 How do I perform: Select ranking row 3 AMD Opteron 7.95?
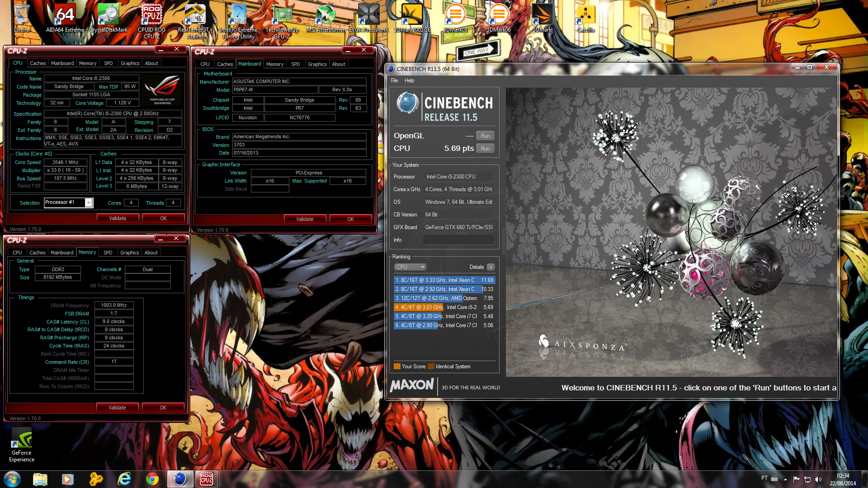coord(444,298)
